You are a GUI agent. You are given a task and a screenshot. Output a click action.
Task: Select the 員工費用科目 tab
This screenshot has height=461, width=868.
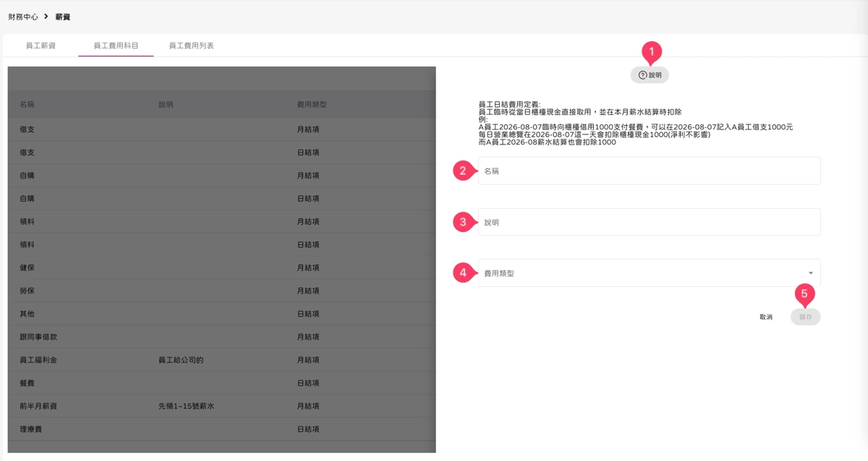coord(116,46)
